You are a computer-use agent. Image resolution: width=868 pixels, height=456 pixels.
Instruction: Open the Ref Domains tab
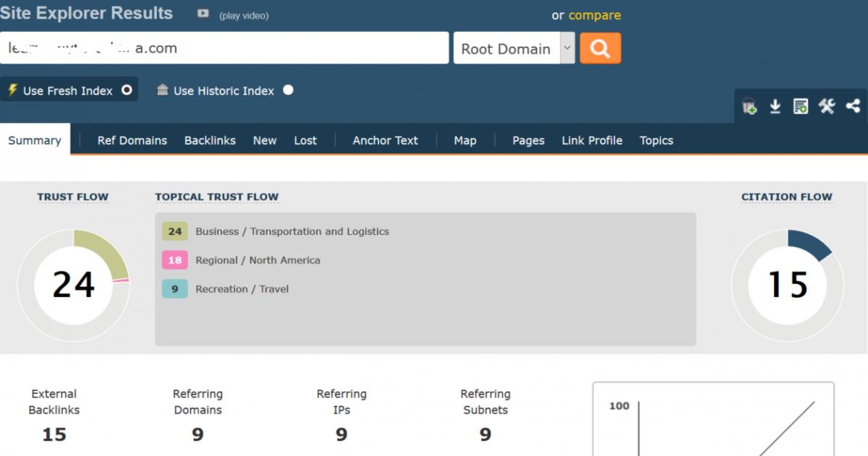[132, 140]
